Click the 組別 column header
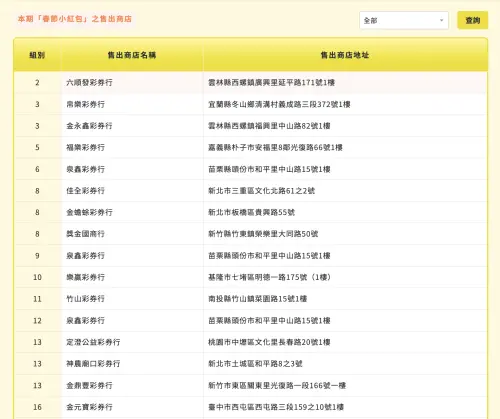500x419 pixels. click(37, 55)
